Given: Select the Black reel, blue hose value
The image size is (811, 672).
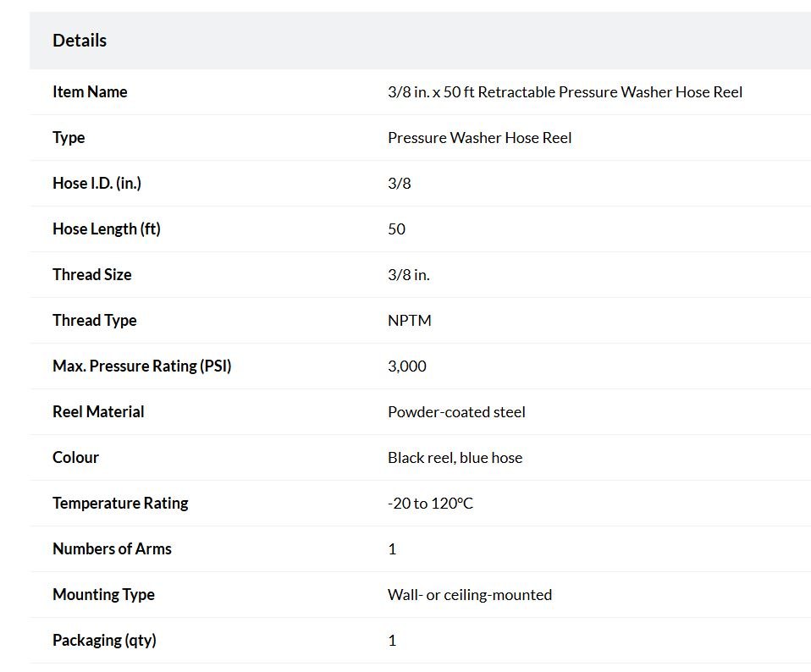Looking at the screenshot, I should (455, 458).
